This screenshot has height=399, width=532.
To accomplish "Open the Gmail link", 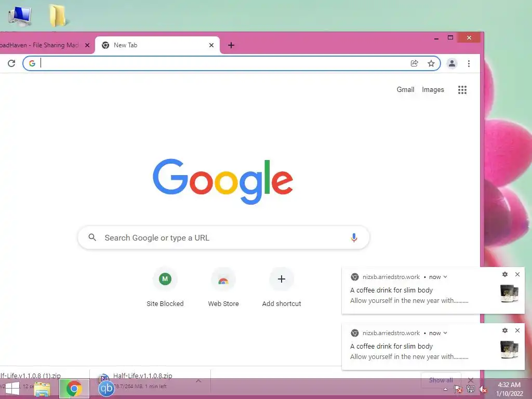I will (x=405, y=89).
